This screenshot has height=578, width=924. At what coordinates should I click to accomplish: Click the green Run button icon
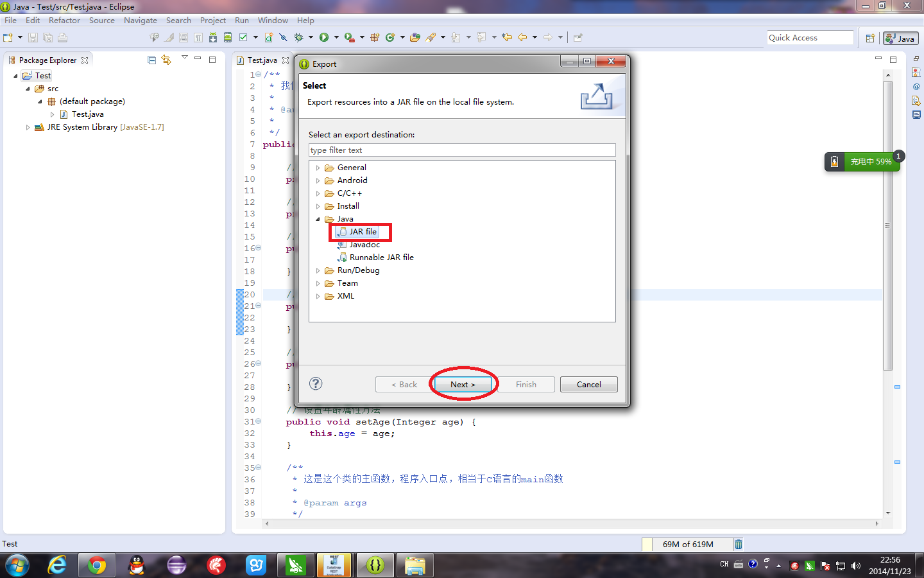point(324,37)
